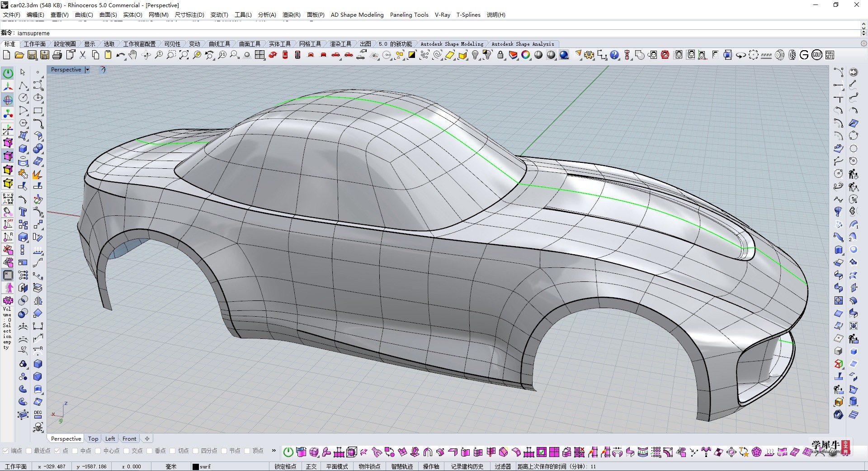Screen dimensions: 868x471
Task: Open the V-Ray menu
Action: point(443,15)
